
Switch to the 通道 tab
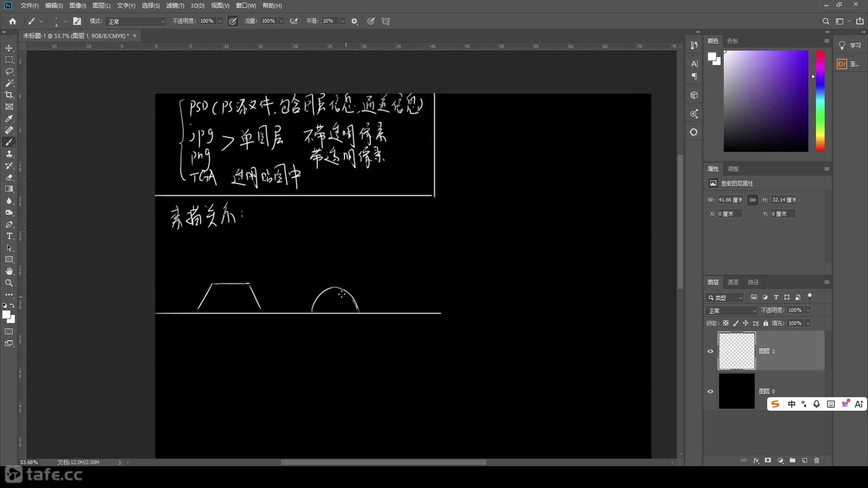point(733,282)
